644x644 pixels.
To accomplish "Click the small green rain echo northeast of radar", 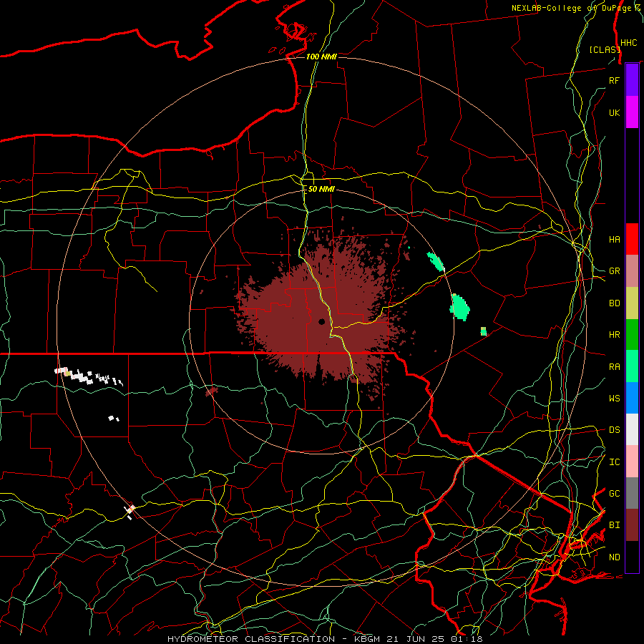I will coord(436,262).
